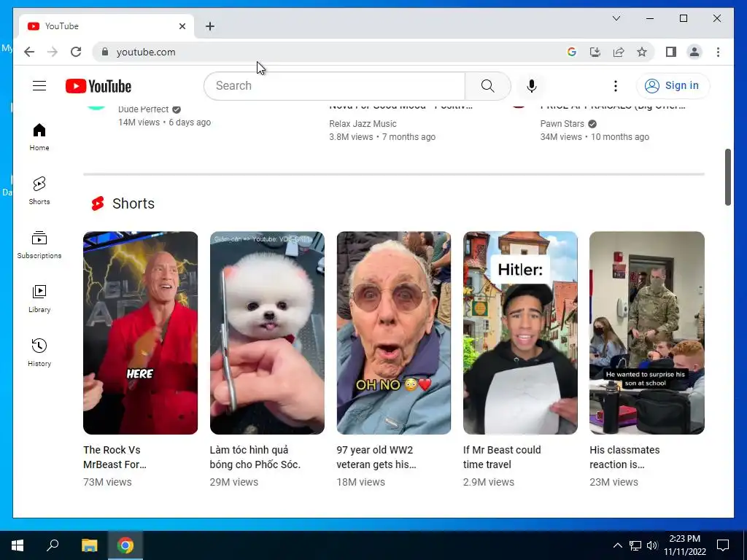View site information lock icon

point(105,52)
